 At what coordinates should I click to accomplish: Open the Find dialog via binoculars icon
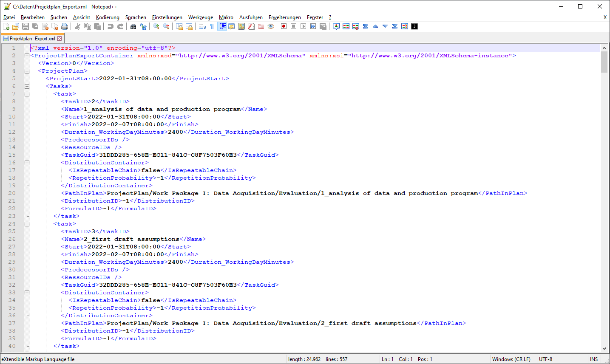[x=133, y=26]
